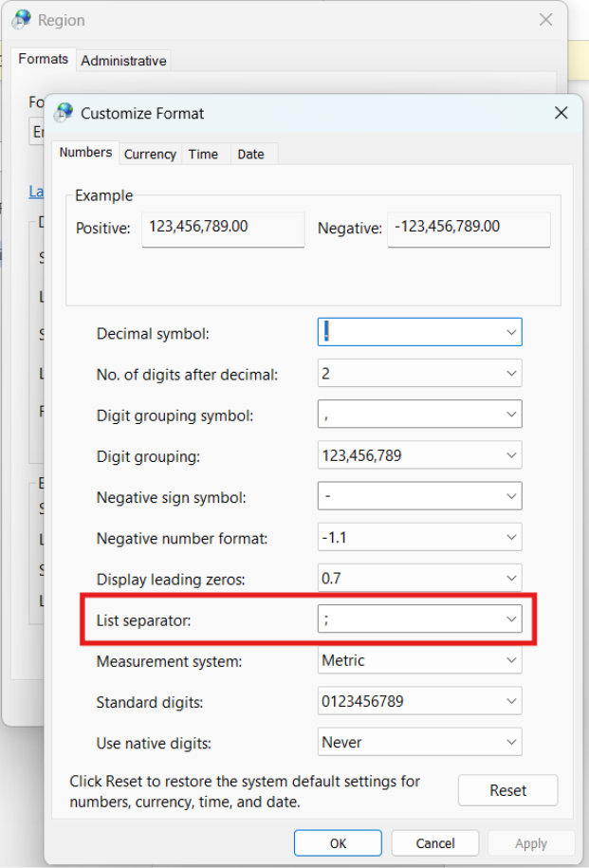
Task: Close the Customize Format dialog
Action: pos(561,113)
